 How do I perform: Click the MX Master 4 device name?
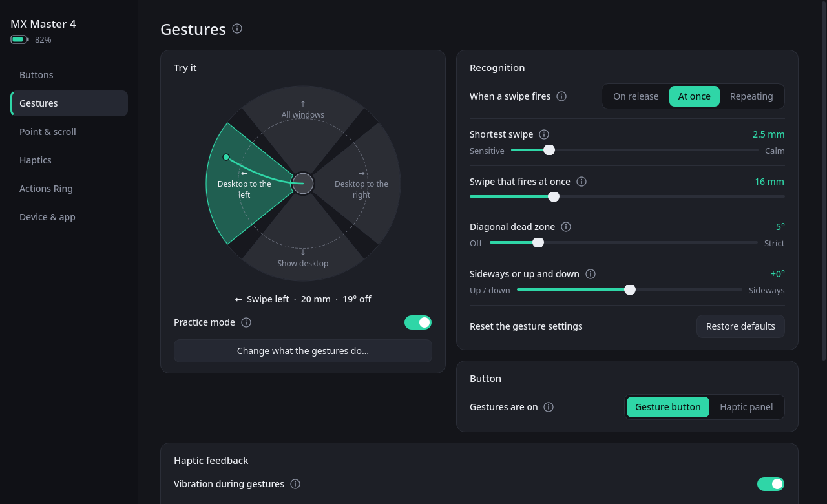43,24
